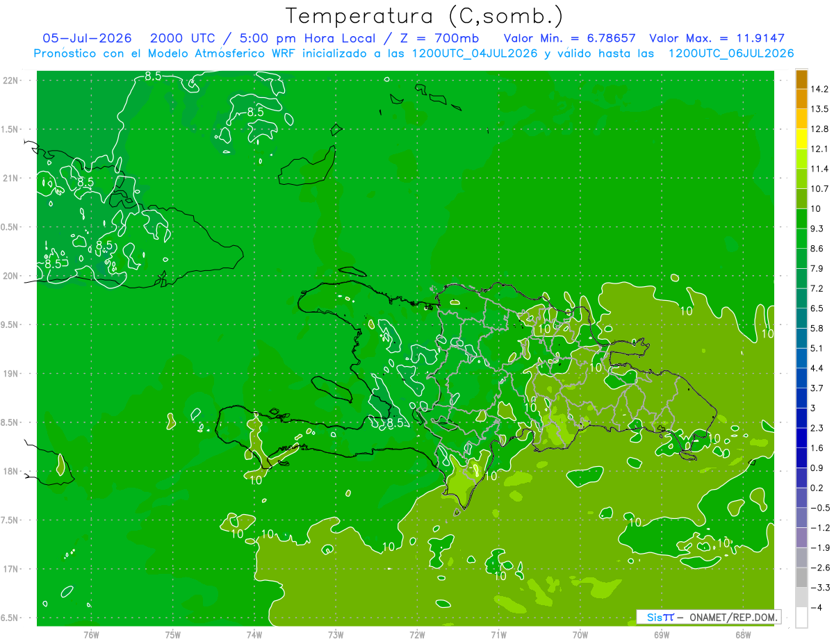Click the "7.9" color scale value

tap(817, 269)
